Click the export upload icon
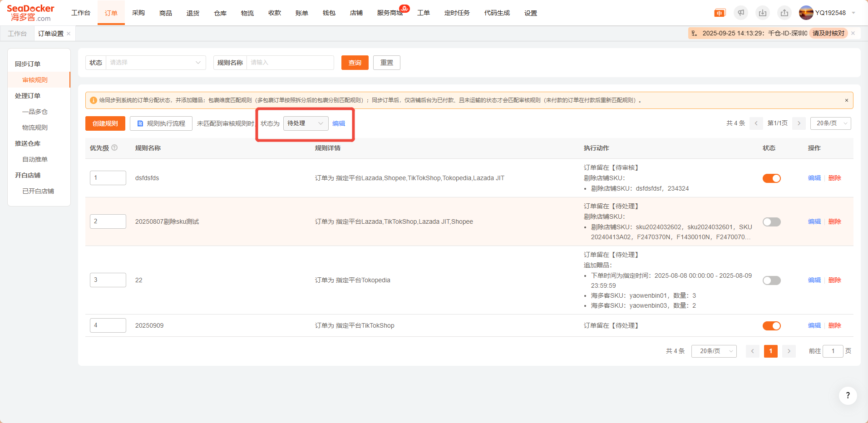Image resolution: width=868 pixels, height=423 pixels. [x=784, y=13]
